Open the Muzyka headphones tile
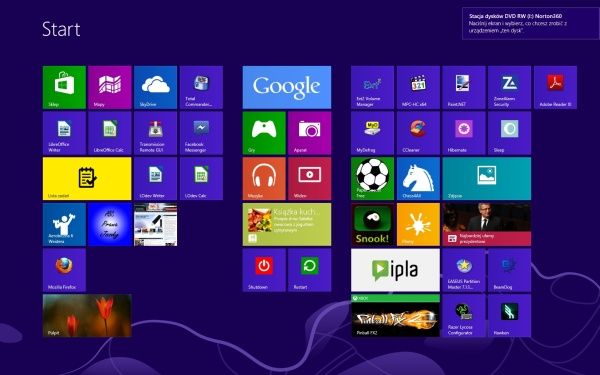This screenshot has height=375, width=600. pyautogui.click(x=264, y=179)
